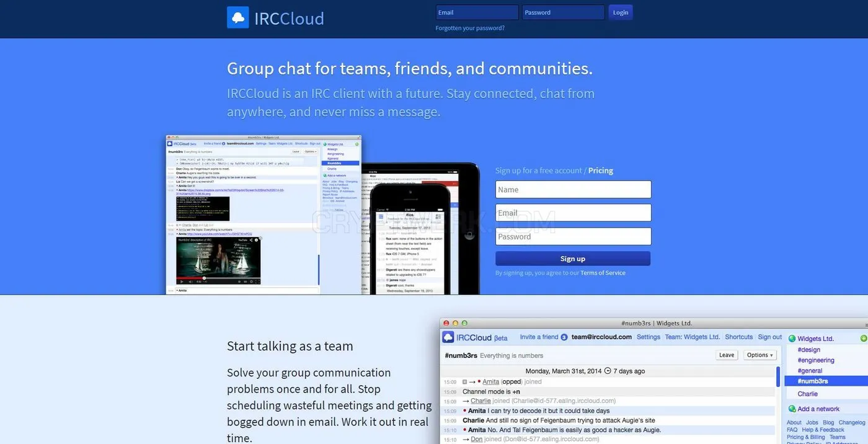The height and width of the screenshot is (444, 868).
Task: Click the green globe icon next to Widgets Ltd.
Action: pos(792,339)
